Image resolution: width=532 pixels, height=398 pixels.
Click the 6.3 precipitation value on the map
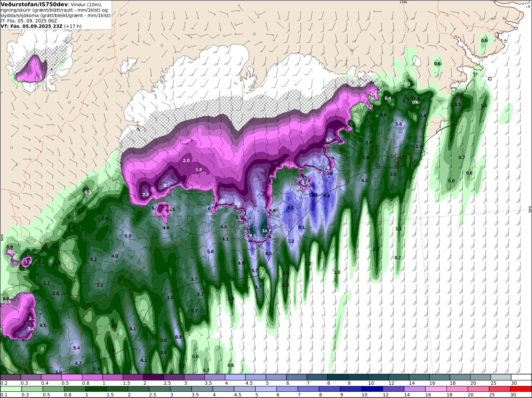(179, 337)
